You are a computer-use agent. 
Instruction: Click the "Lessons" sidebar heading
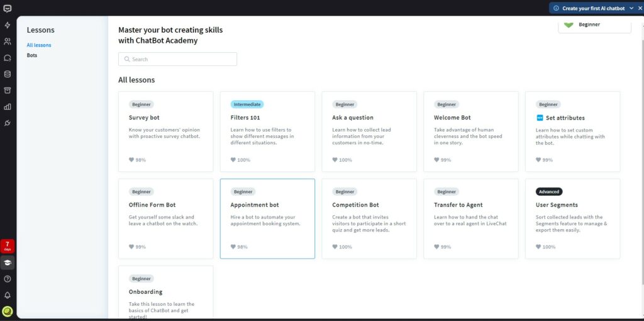(41, 30)
